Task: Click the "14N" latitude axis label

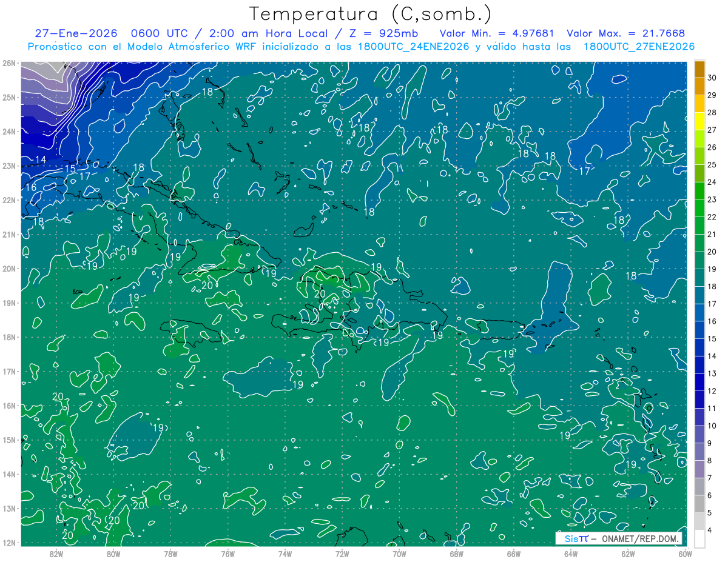Action: 9,474
